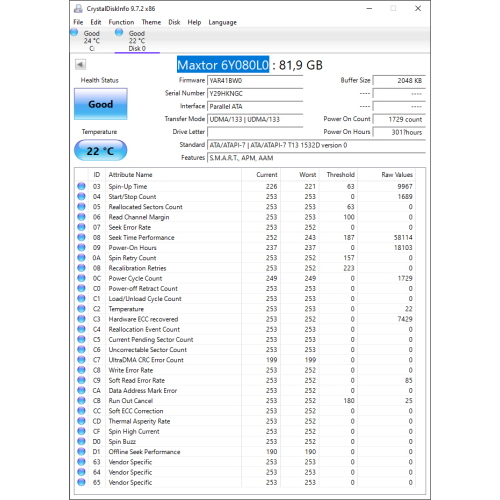Click the Good health status button
500x500 pixels.
pyautogui.click(x=101, y=104)
